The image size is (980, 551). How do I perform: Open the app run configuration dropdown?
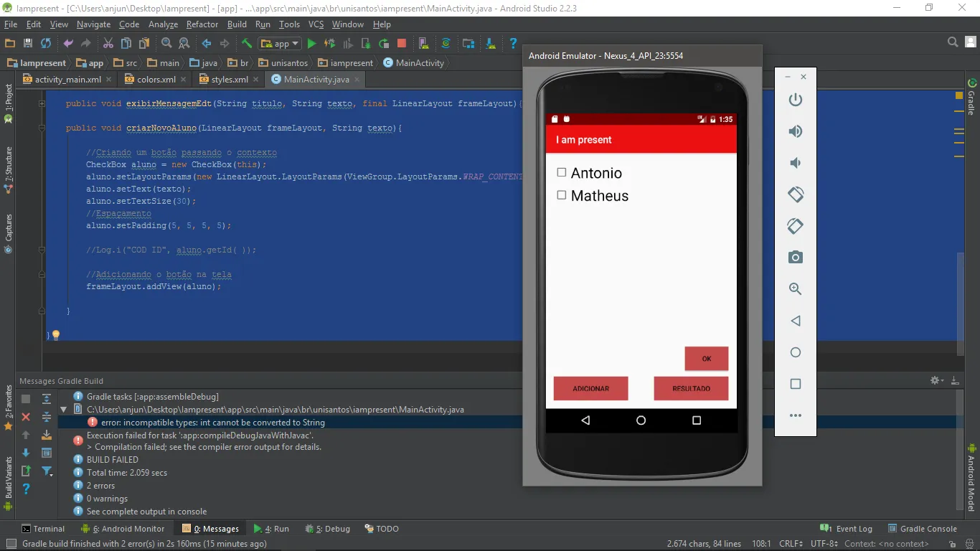[x=281, y=44]
